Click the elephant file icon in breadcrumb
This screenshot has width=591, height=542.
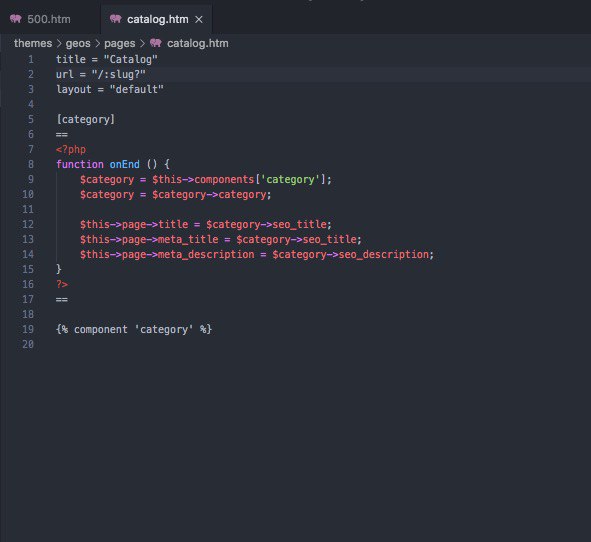click(x=156, y=43)
